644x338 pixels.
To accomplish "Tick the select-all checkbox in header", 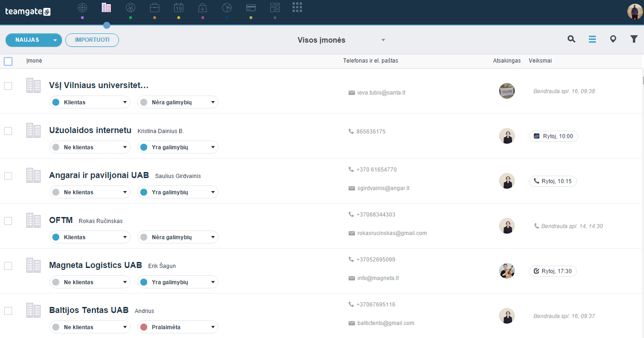I will coord(8,61).
